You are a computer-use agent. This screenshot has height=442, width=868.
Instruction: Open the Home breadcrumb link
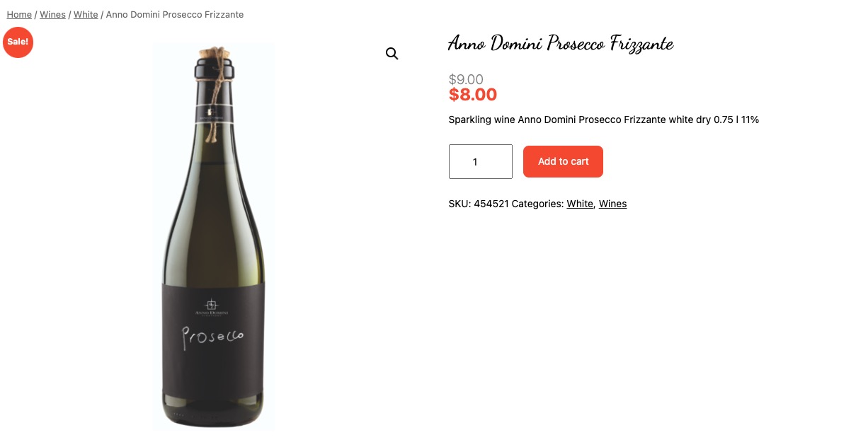pos(19,14)
